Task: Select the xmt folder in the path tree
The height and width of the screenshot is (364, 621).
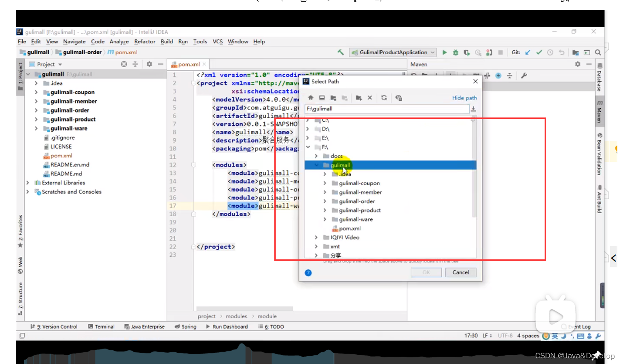Action: (335, 247)
